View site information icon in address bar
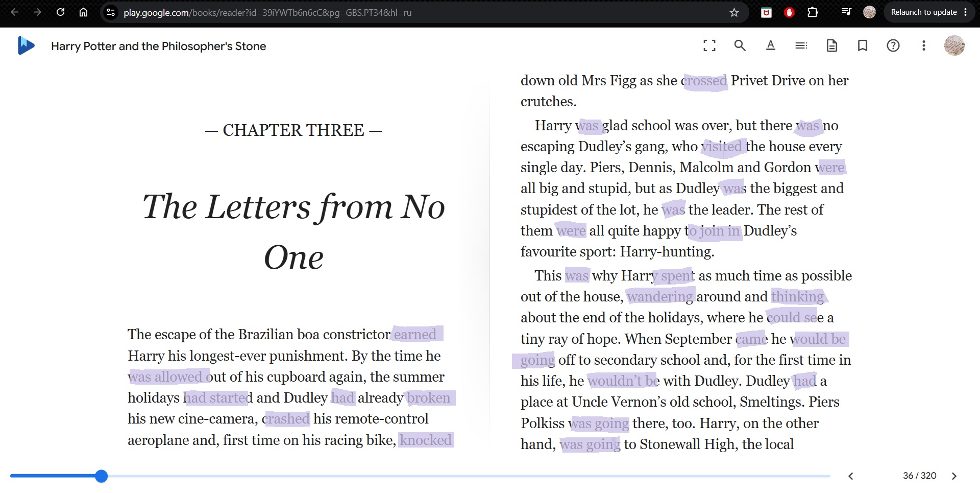Viewport: 980px width, 493px height. tap(110, 12)
